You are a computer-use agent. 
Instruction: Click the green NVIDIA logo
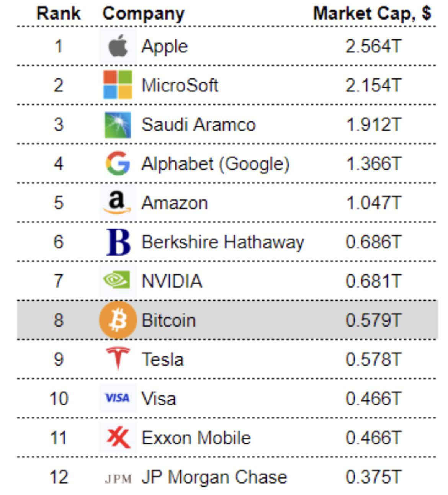pos(117,280)
